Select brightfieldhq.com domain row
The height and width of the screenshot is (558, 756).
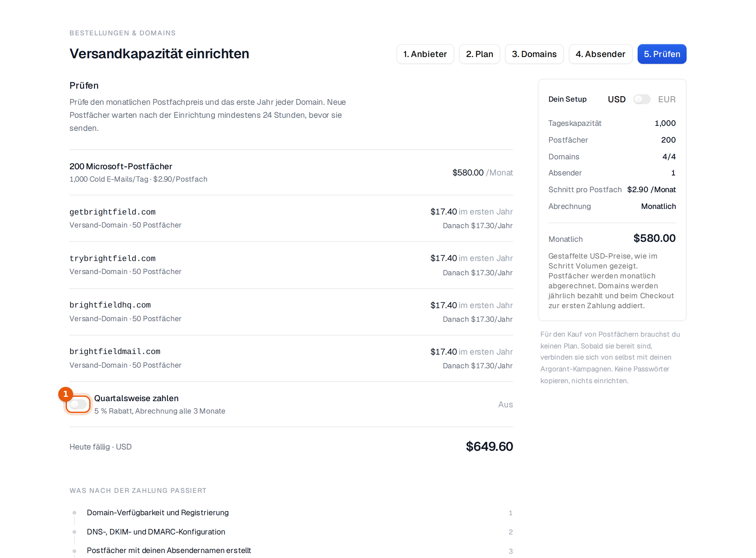(291, 312)
